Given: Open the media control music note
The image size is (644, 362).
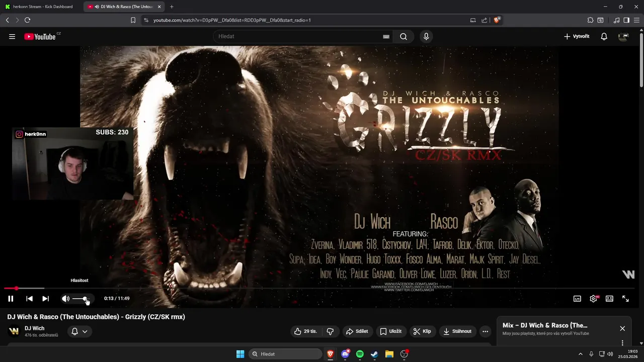Looking at the screenshot, I should click(617, 20).
